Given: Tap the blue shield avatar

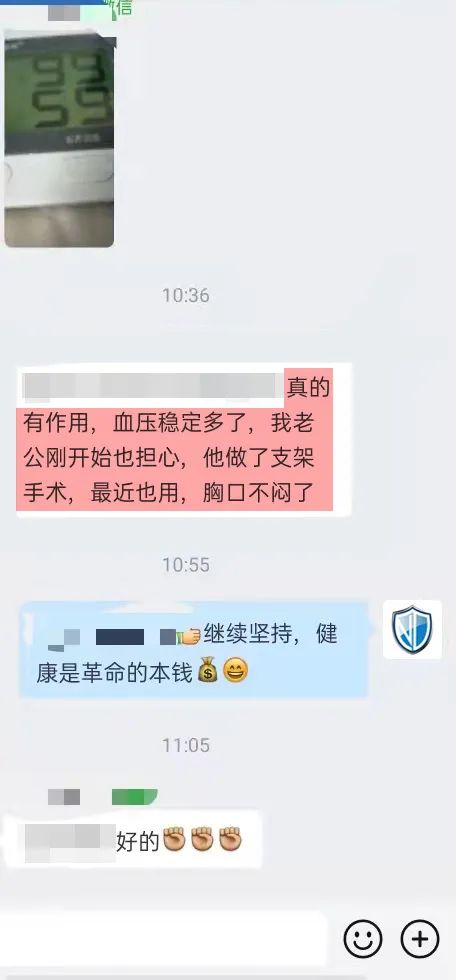Looking at the screenshot, I should click(412, 629).
